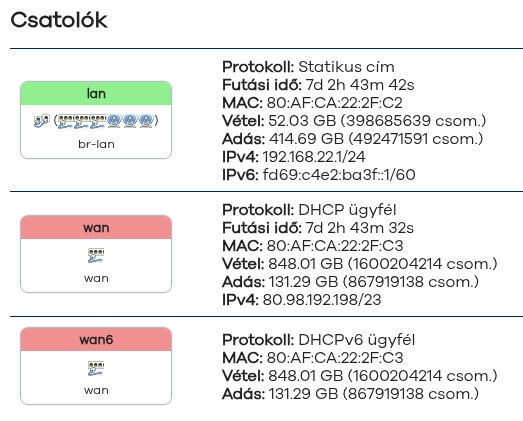Click the wan device label under wan6 box
Image resolution: width=523 pixels, height=421 pixels.
pyautogui.click(x=96, y=390)
